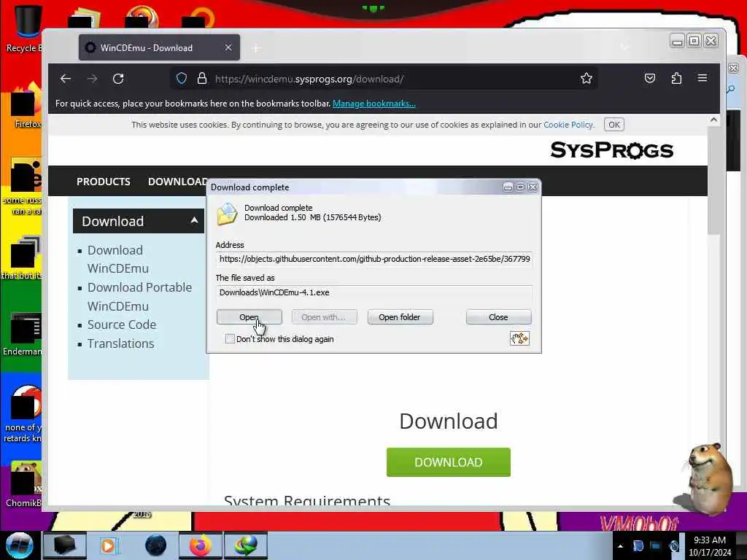Click the drag-and-drop hand icon in dialog
This screenshot has height=560, width=747.
pos(519,338)
